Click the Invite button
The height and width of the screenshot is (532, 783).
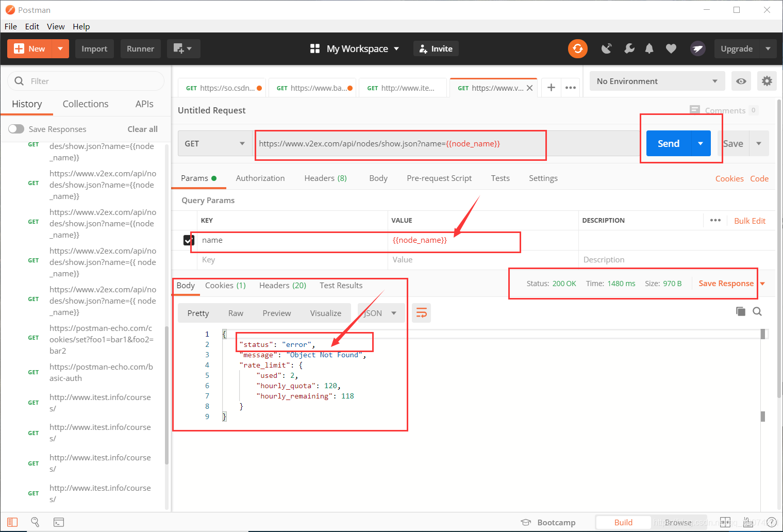(x=436, y=48)
